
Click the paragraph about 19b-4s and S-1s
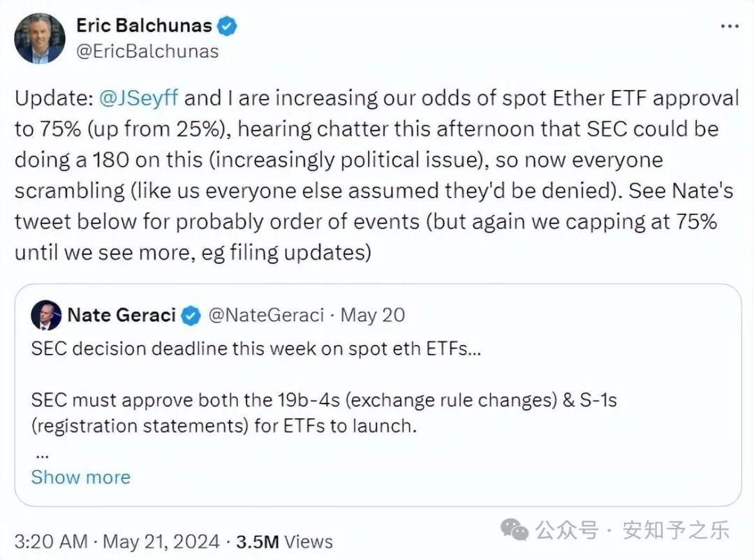pos(324,413)
